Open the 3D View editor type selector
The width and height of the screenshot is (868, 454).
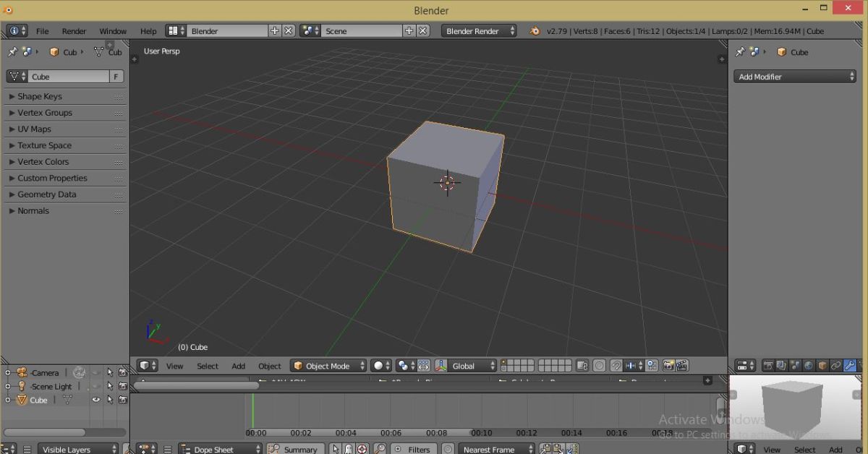148,366
